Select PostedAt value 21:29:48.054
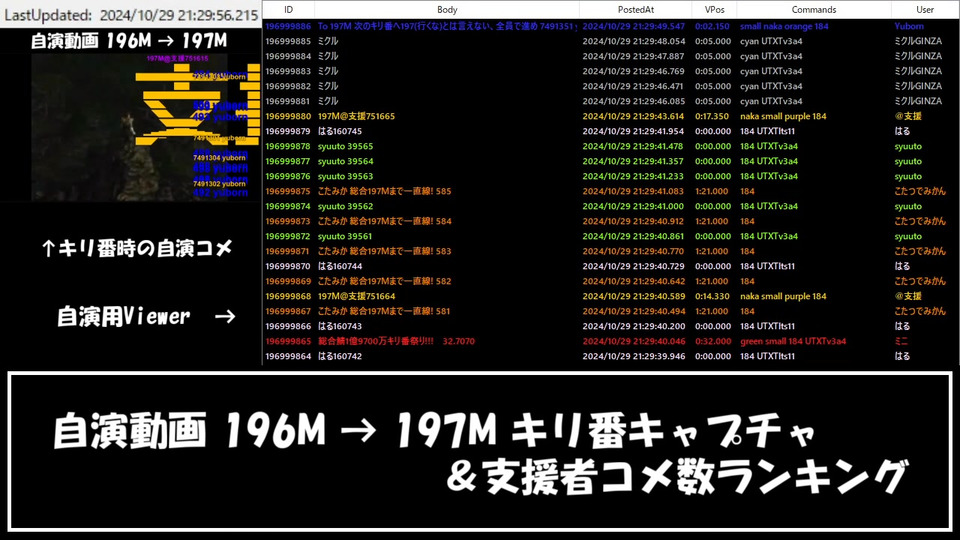 point(634,41)
